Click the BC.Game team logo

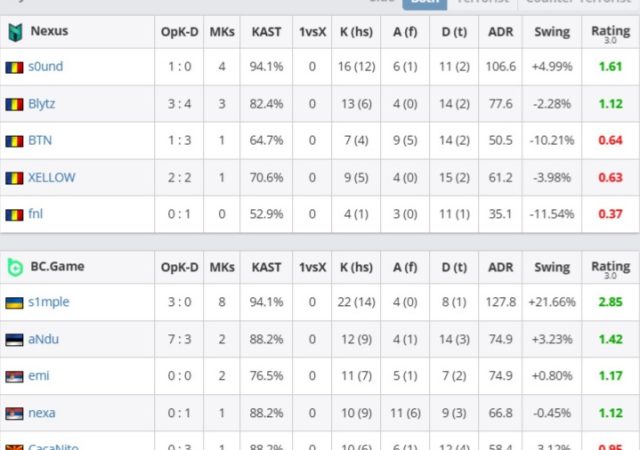15,267
